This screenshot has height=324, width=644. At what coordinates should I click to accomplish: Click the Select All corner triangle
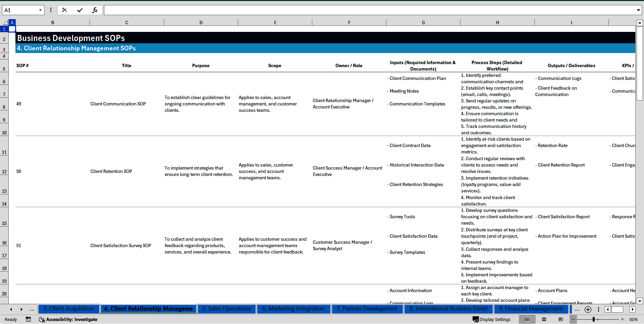5,22
